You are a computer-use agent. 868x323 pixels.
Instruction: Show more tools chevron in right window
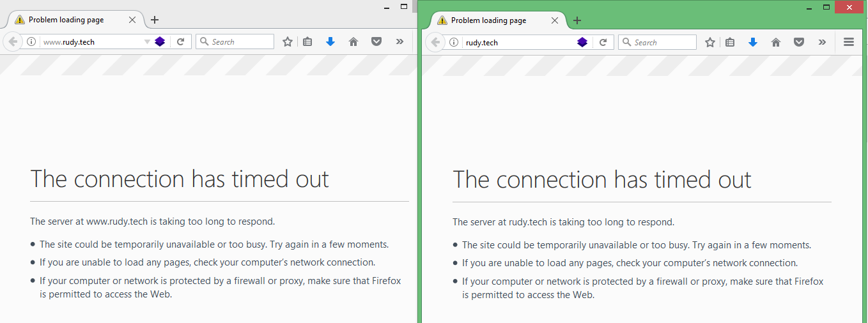(822, 42)
